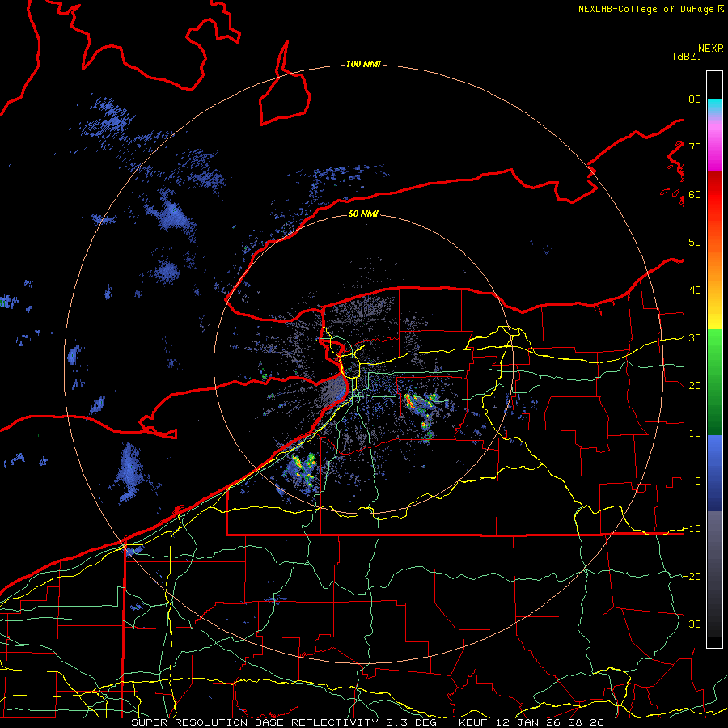Click the 40 value on the dBZ scale
The width and height of the screenshot is (728, 728).
[695, 290]
